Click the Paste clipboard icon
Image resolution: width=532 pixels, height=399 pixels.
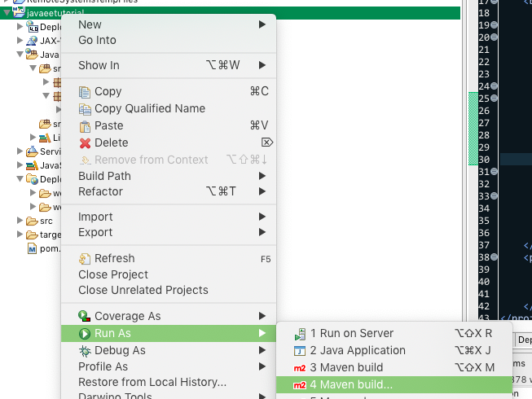tap(85, 126)
